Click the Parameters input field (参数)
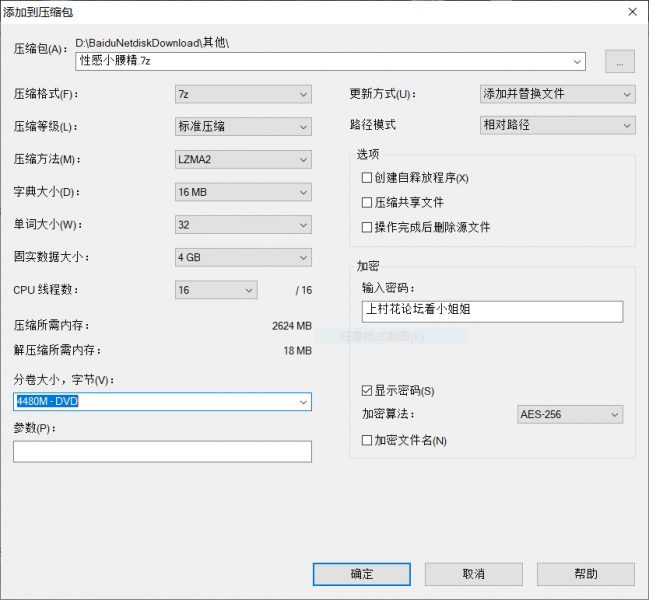 (162, 452)
